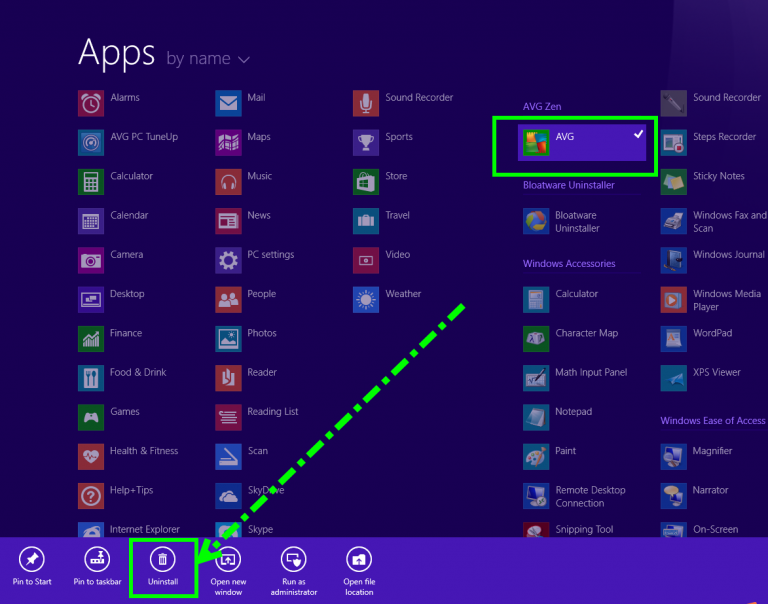Image resolution: width=768 pixels, height=604 pixels.
Task: Open Internet Explorer app label
Action: [144, 529]
